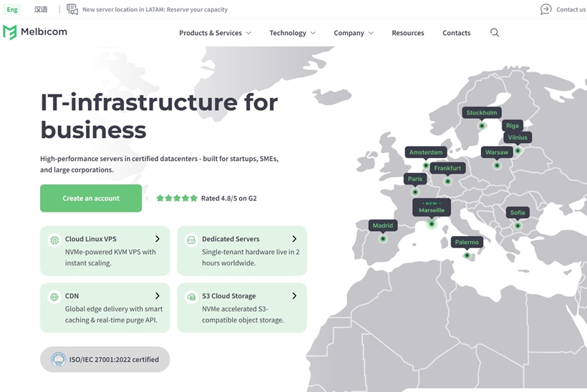Click Rated 4.8/5 on G2 text
The height and width of the screenshot is (392, 587).
click(x=229, y=198)
